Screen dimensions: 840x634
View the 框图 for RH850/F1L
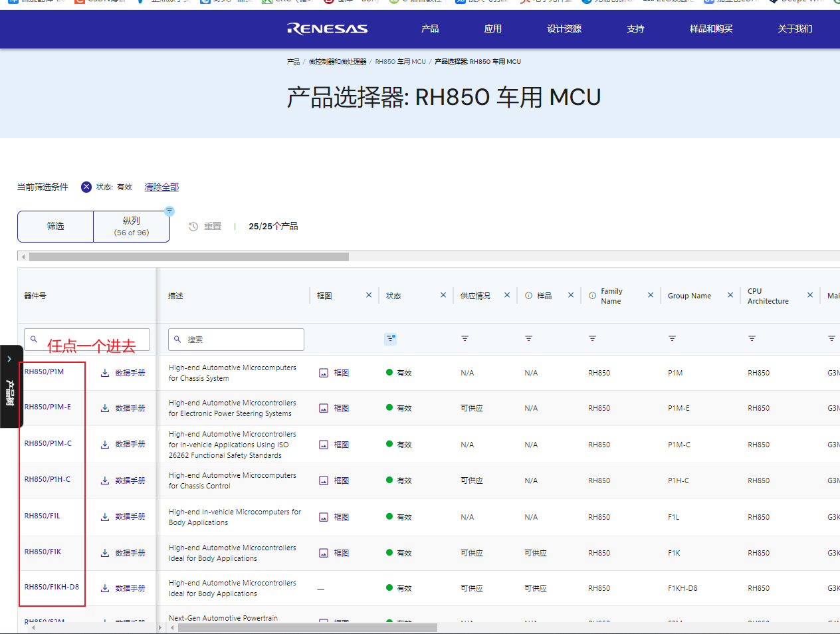(x=334, y=517)
